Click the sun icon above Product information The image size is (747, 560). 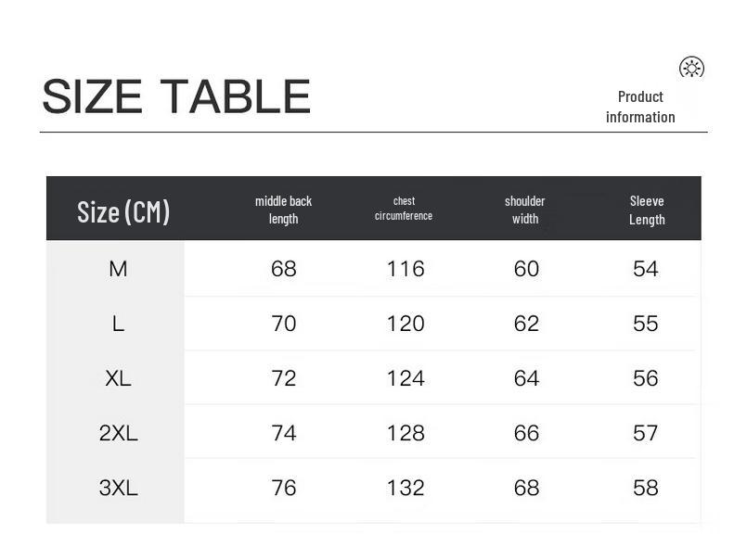tap(691, 68)
